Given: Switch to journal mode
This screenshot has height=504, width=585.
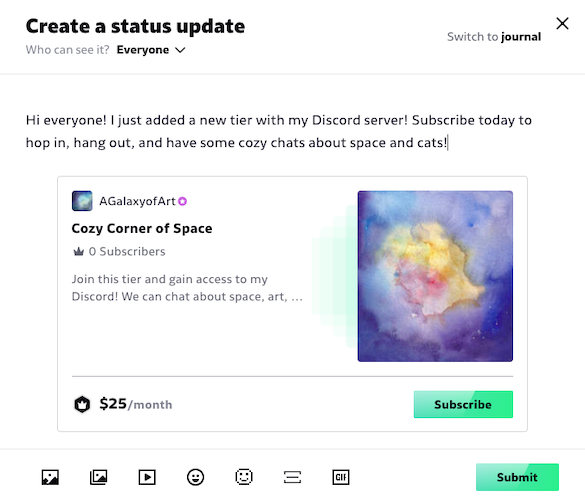Looking at the screenshot, I should [x=494, y=37].
